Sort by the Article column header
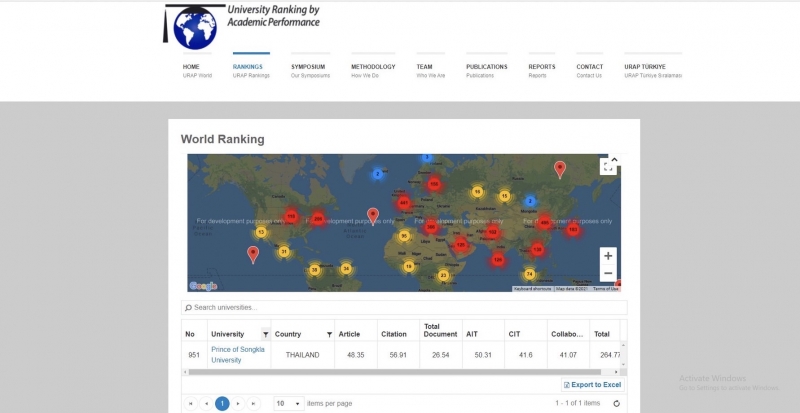Screen dimensions: 800x413 (x=349, y=334)
